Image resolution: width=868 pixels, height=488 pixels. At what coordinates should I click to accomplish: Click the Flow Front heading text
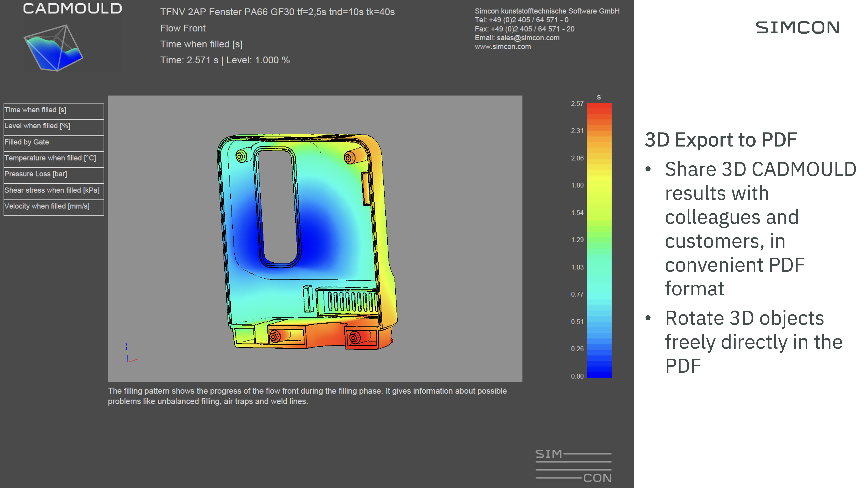183,28
